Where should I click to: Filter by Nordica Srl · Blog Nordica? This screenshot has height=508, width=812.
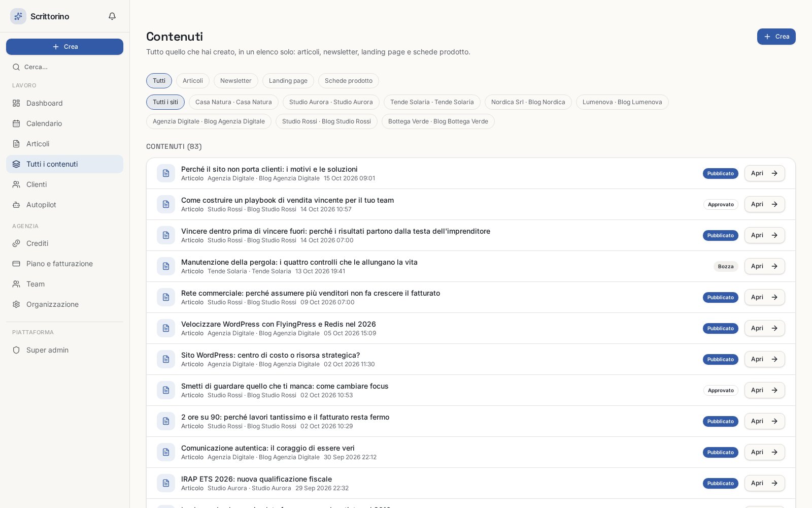[528, 102]
